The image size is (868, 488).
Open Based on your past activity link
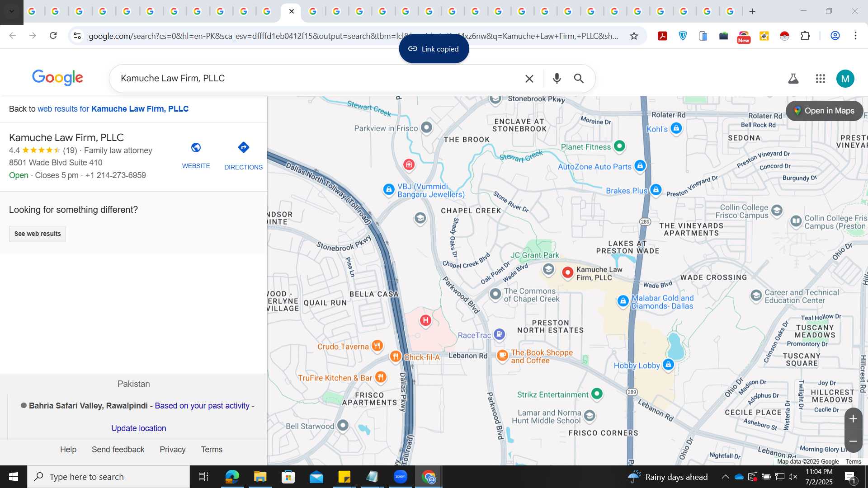pos(202,406)
